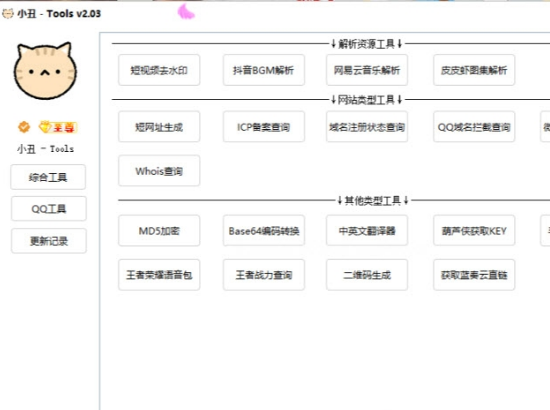Open the Whois查询 tool
This screenshot has width=550, height=410.
click(x=159, y=171)
